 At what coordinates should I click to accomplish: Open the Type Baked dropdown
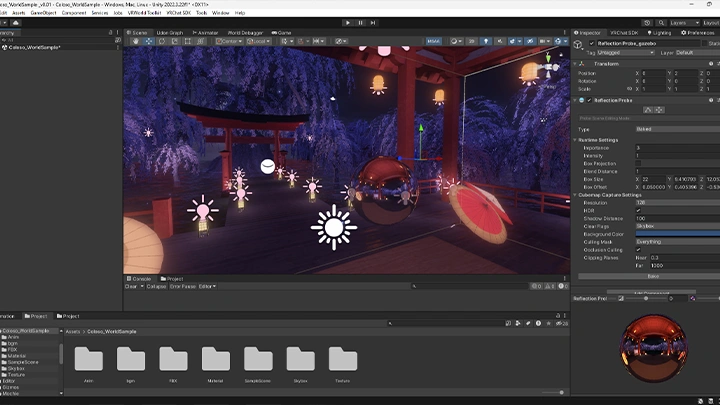tap(678, 129)
